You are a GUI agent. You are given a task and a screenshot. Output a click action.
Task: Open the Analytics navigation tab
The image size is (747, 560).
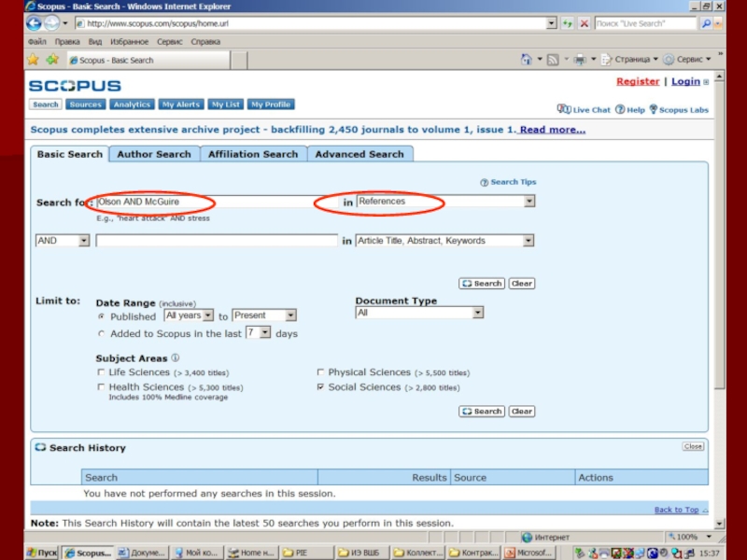132,105
